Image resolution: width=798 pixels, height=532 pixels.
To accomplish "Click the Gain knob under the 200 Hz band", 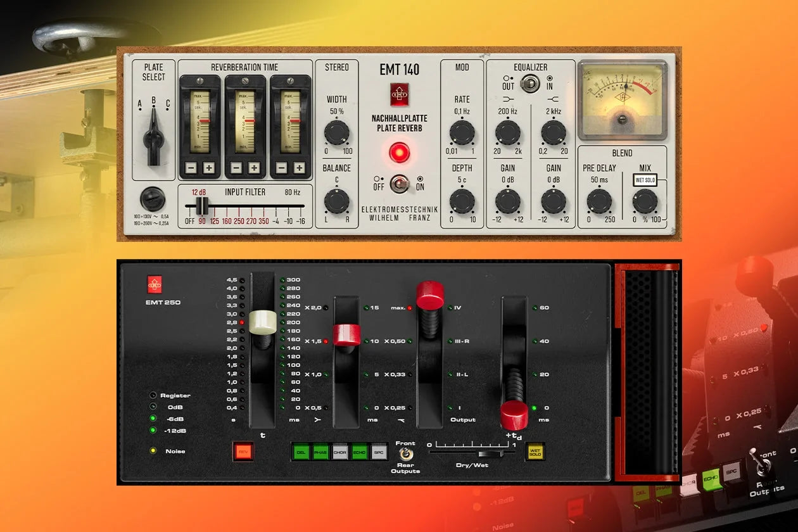I will click(507, 201).
